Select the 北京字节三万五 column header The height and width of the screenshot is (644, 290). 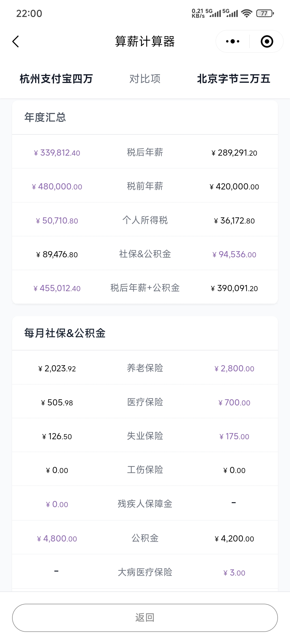[234, 79]
